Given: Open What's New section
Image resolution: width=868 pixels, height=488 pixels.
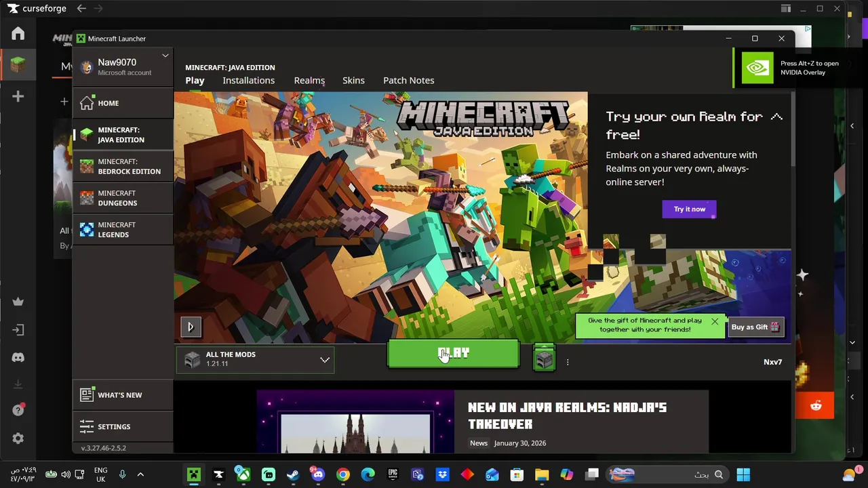Looking at the screenshot, I should [x=123, y=395].
